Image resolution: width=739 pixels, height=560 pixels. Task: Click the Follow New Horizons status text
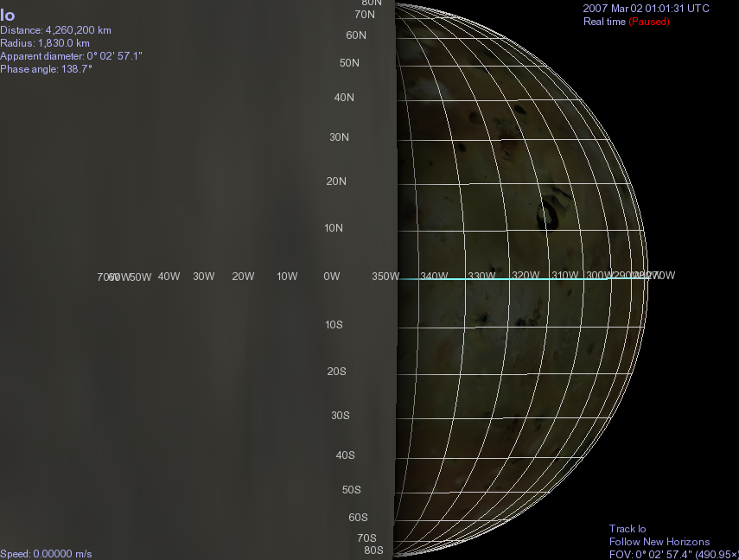pyautogui.click(x=659, y=542)
